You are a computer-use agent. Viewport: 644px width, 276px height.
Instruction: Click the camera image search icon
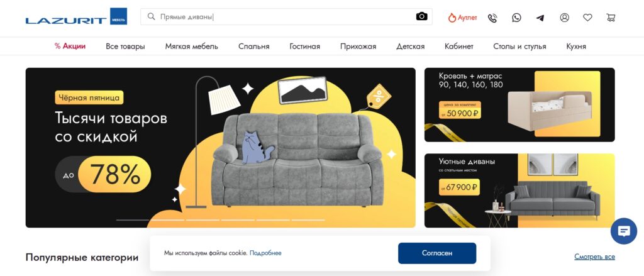421,16
